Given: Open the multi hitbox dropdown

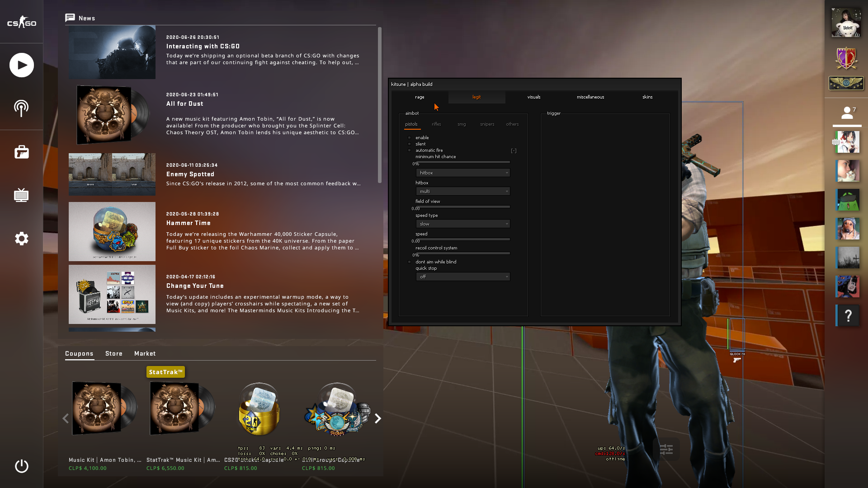Looking at the screenshot, I should [x=462, y=191].
